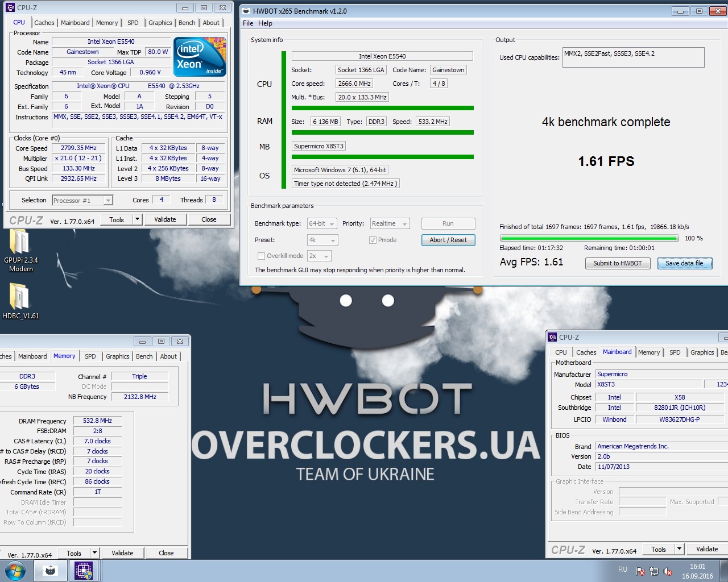
Task: Click the processor Name field Intel Xeon E5540
Action: 111,41
